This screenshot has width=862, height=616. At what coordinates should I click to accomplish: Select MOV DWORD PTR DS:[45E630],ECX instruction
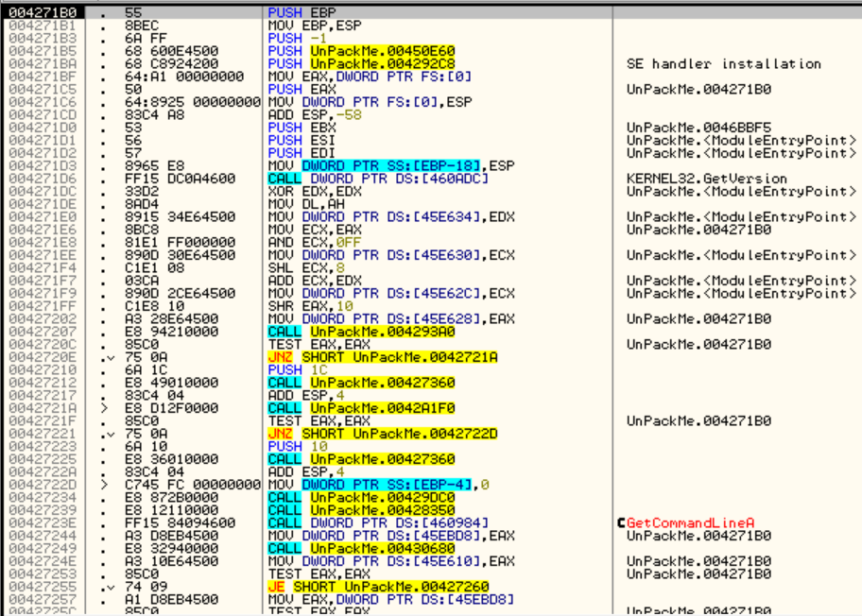pos(391,255)
